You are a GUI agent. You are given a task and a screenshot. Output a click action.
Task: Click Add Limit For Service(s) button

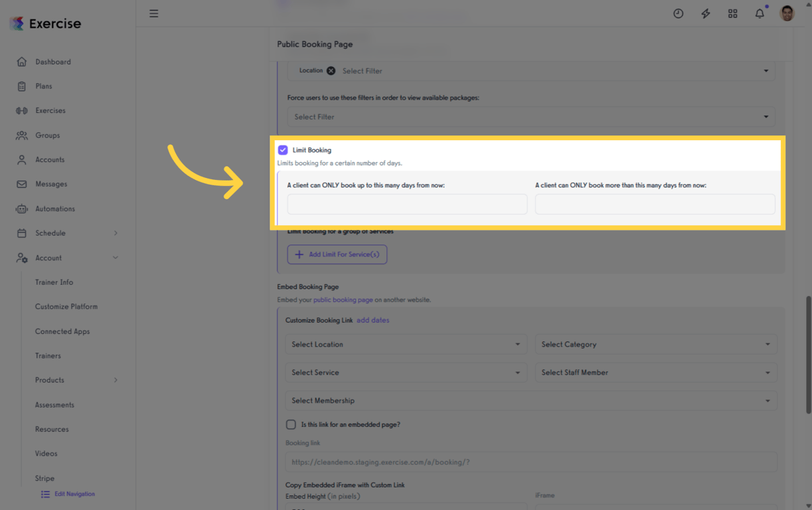coord(337,254)
